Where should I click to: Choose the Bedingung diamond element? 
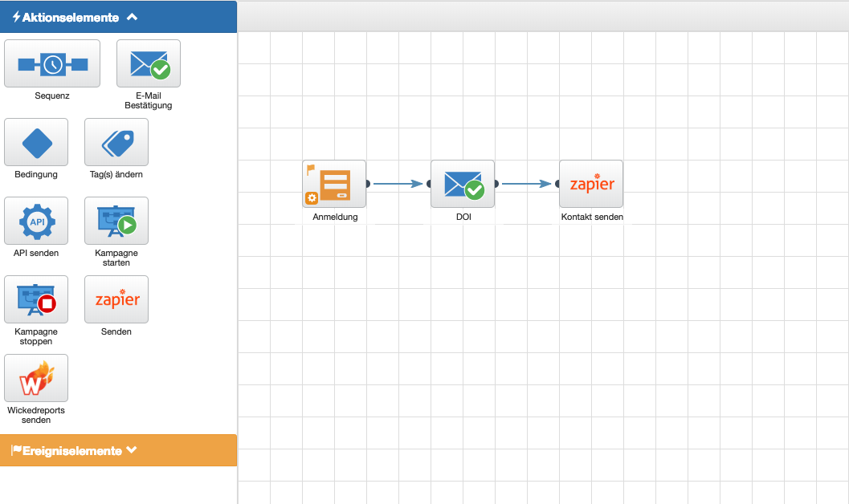[36, 142]
